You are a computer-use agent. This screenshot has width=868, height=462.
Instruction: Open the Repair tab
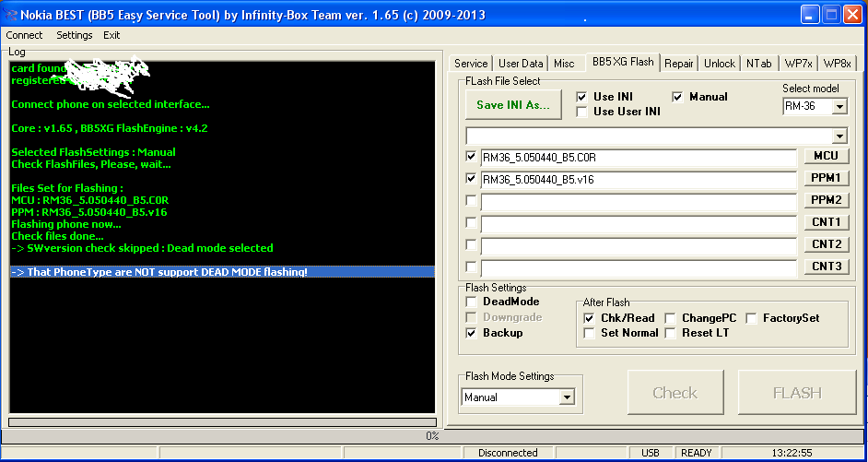[x=678, y=64]
